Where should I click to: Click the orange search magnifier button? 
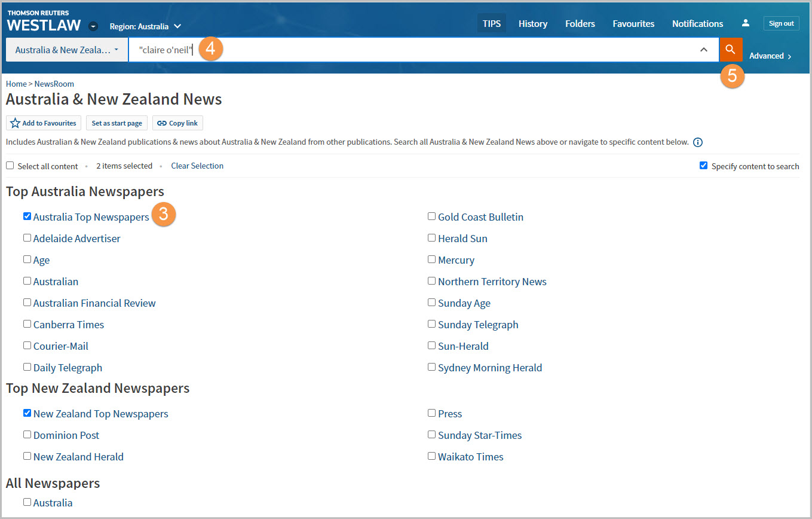[731, 50]
